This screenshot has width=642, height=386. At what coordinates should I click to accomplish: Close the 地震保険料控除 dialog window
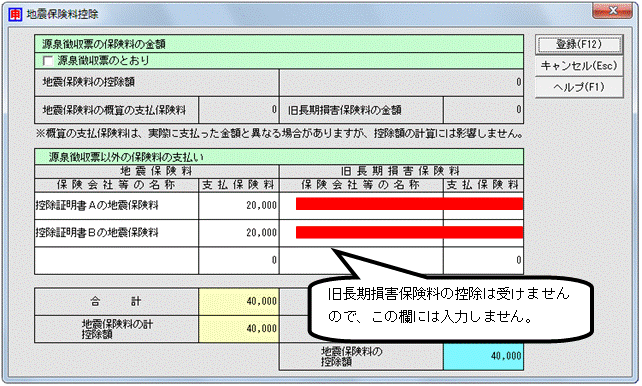point(612,11)
